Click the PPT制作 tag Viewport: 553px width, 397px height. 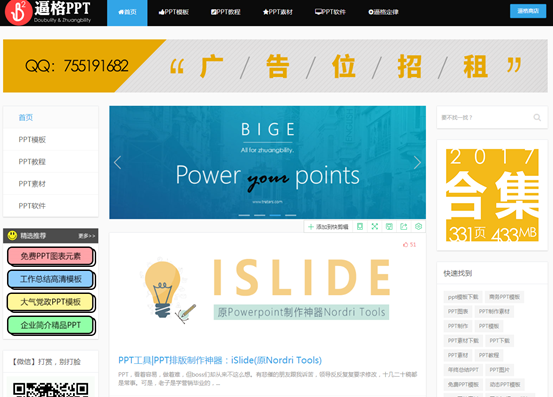coord(458,326)
